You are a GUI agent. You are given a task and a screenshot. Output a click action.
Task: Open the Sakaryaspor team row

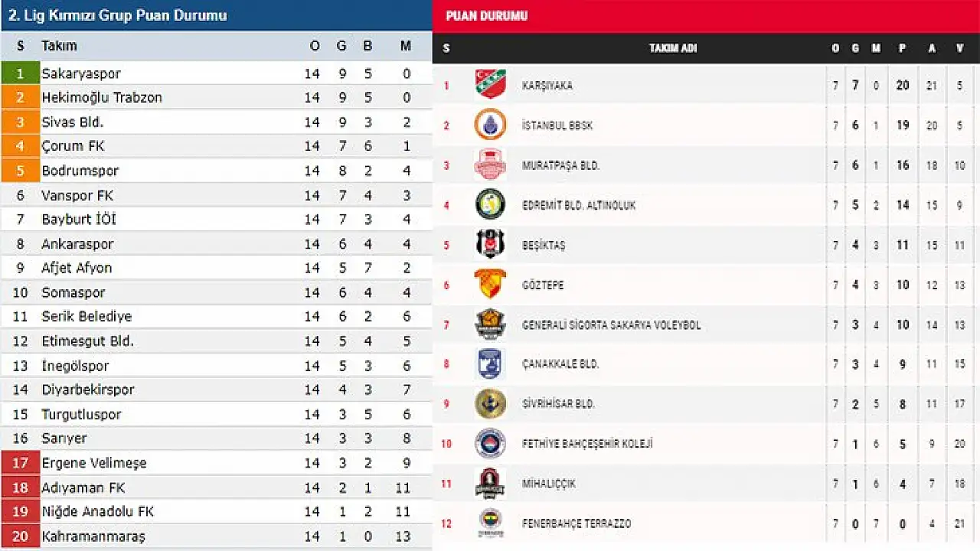81,73
